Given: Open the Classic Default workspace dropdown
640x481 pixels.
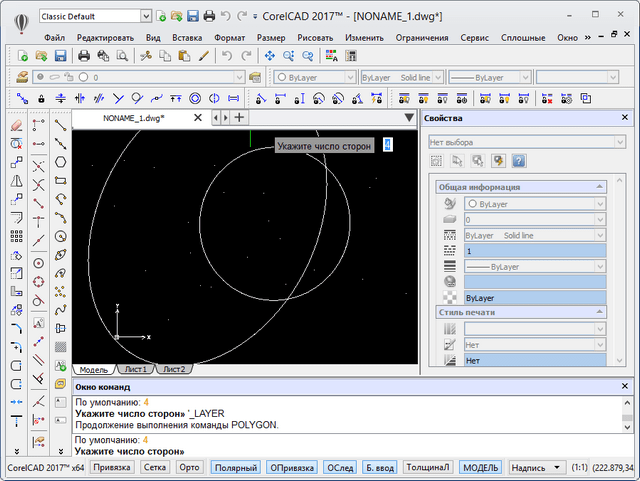Looking at the screenshot, I should [x=147, y=16].
